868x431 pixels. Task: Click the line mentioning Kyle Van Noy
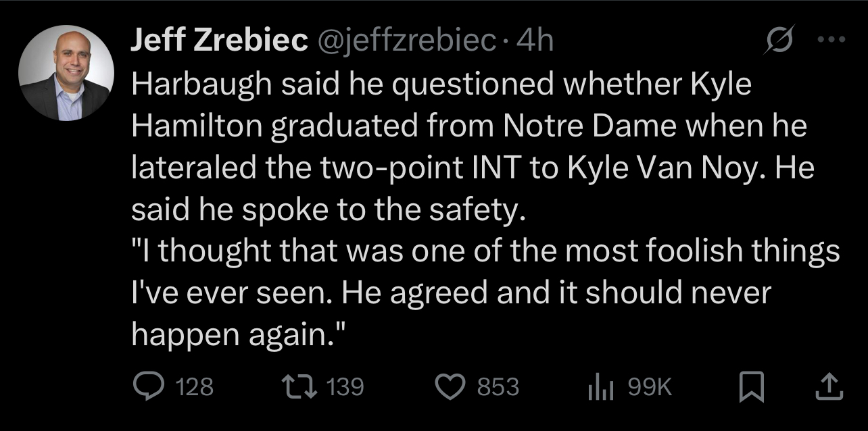(x=472, y=169)
